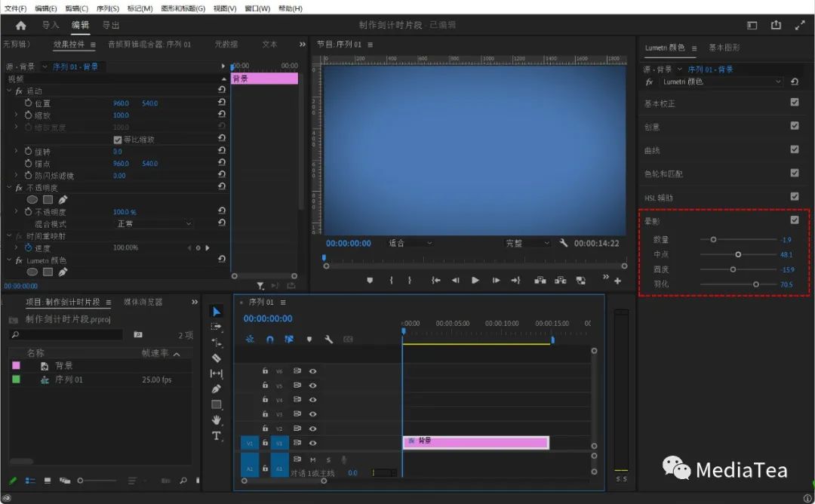Open 文件(F) menu
The image size is (815, 504).
15,8
